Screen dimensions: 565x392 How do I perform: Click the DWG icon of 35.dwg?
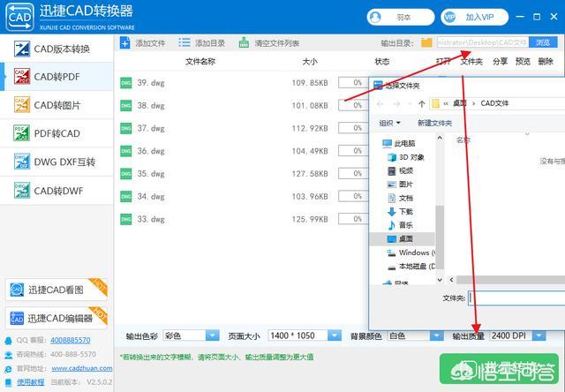pos(125,174)
